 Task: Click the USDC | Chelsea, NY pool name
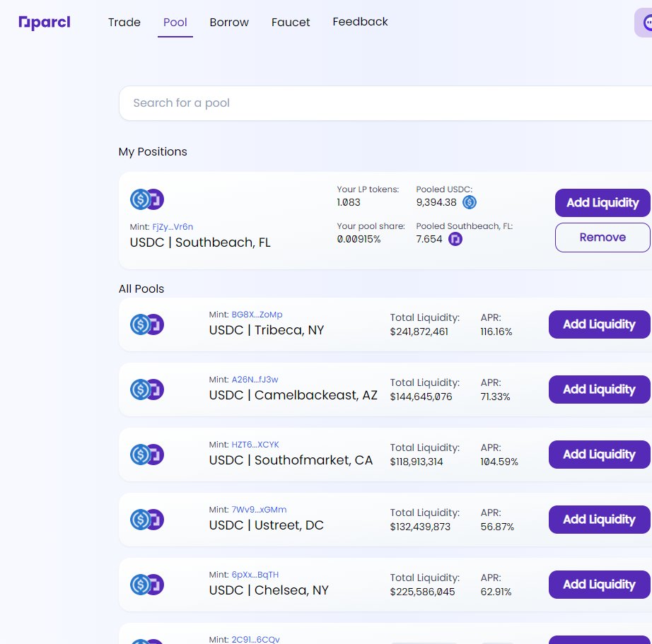pyautogui.click(x=269, y=590)
